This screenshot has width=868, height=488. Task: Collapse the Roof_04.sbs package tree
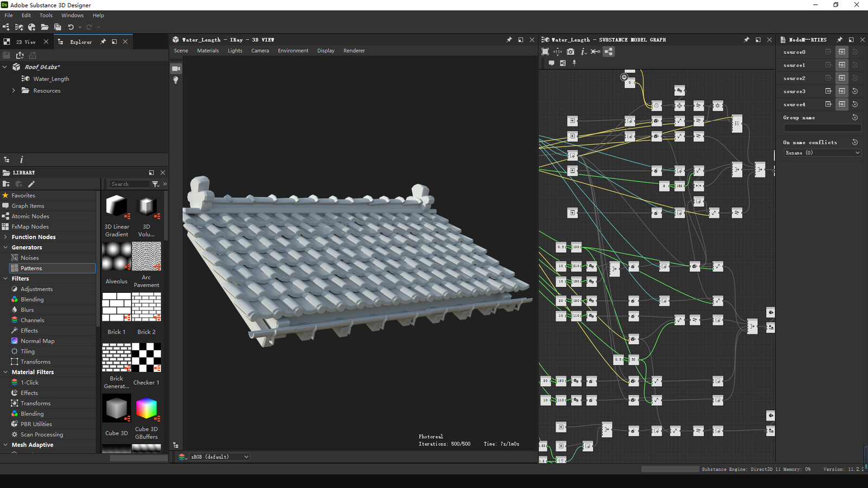pyautogui.click(x=5, y=67)
